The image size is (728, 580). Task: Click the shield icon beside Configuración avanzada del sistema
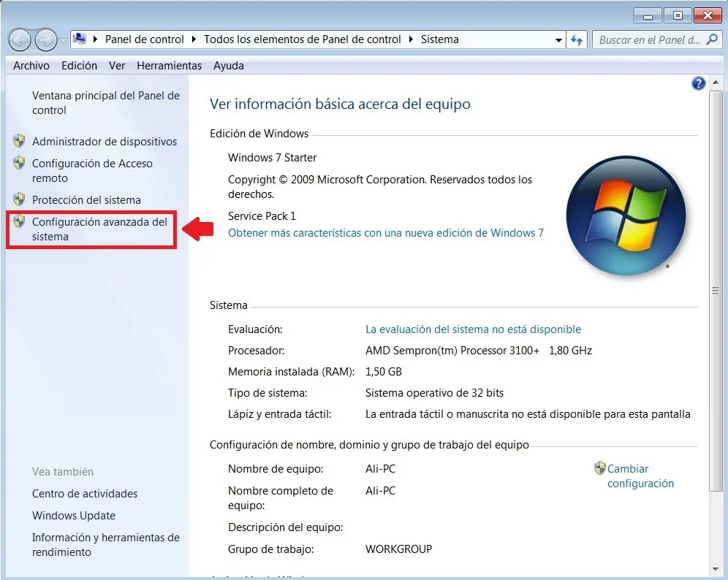(20, 222)
